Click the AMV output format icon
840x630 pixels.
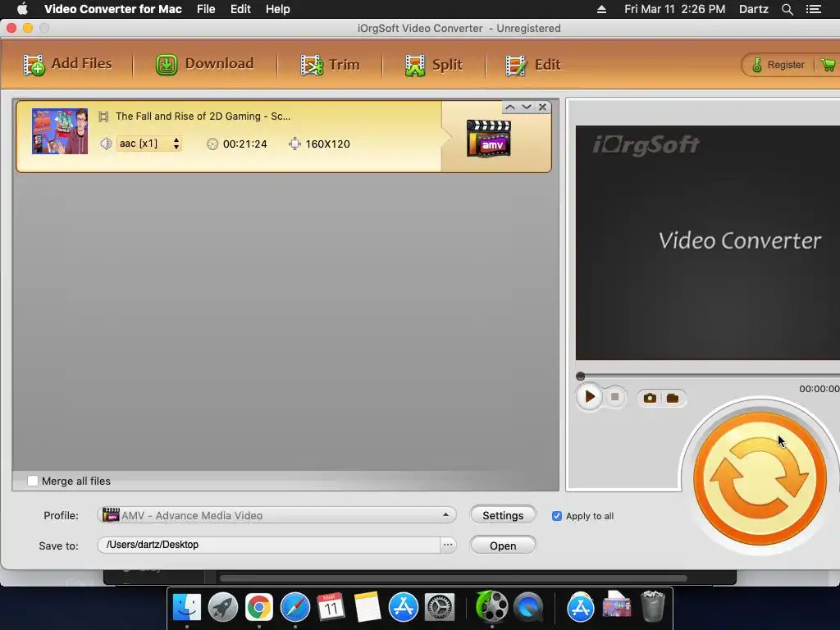[x=489, y=138]
